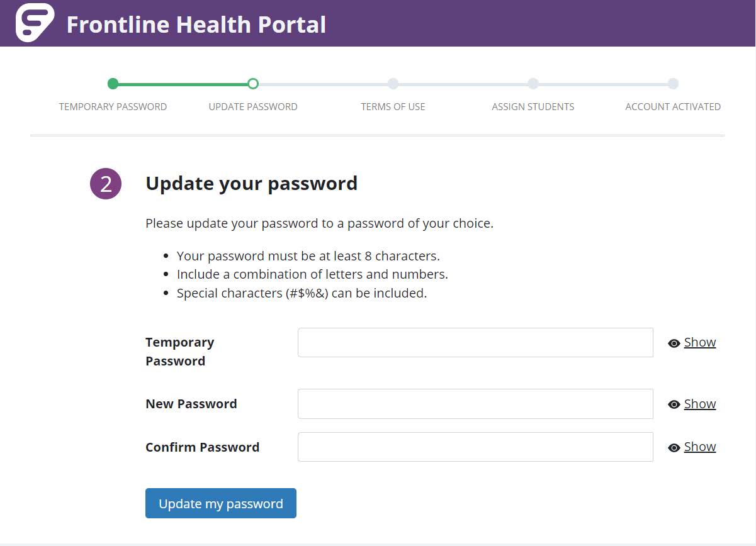Open the TERMS OF USE step label
This screenshot has height=546, width=756.
point(393,107)
